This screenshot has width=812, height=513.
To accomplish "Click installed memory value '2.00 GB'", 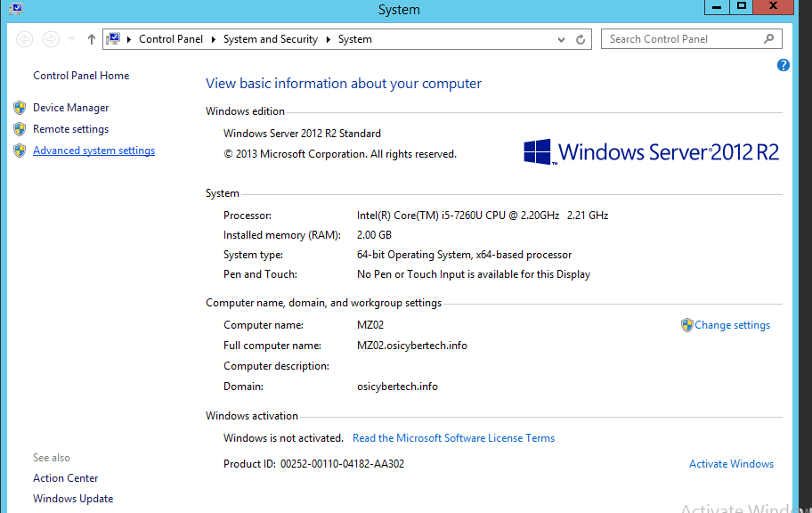I will [x=374, y=235].
